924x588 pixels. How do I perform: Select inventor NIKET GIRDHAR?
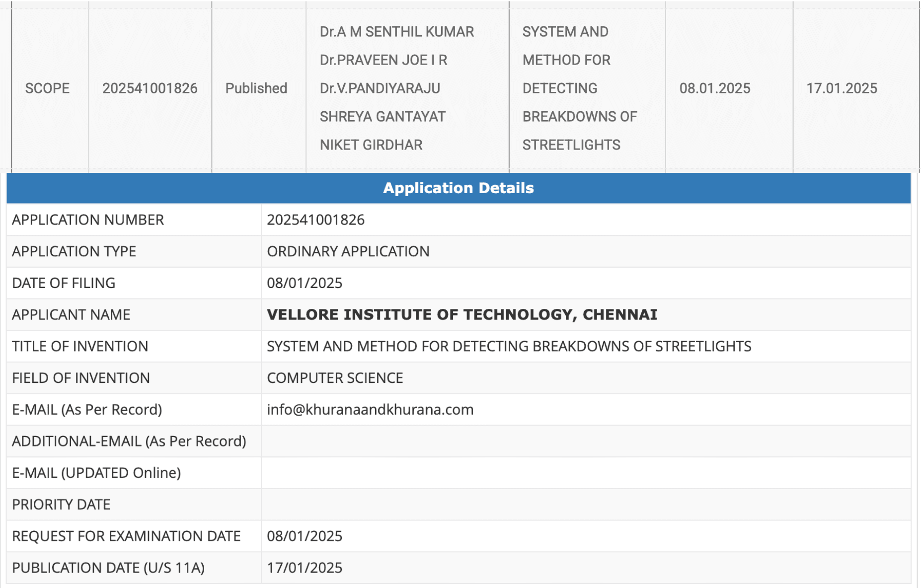371,145
